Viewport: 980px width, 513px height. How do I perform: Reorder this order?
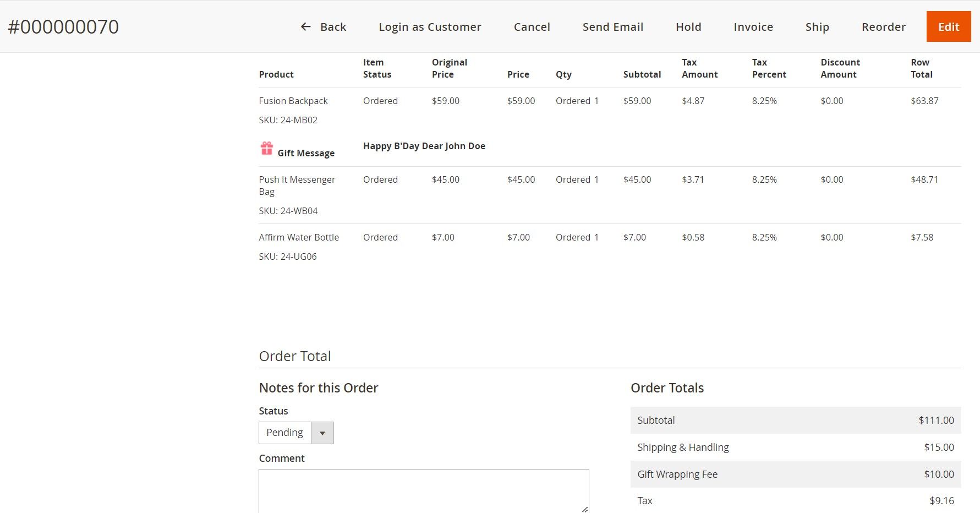tap(883, 26)
